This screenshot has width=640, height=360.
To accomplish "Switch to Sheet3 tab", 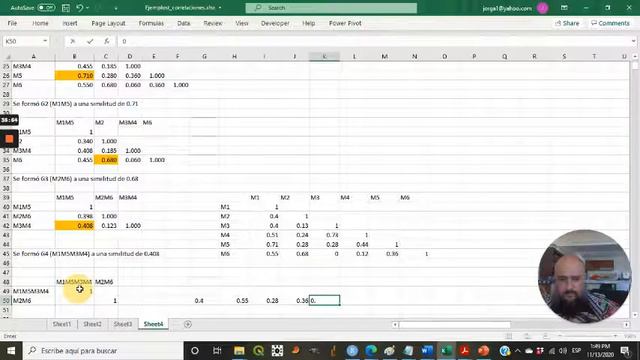I will pos(122,324).
